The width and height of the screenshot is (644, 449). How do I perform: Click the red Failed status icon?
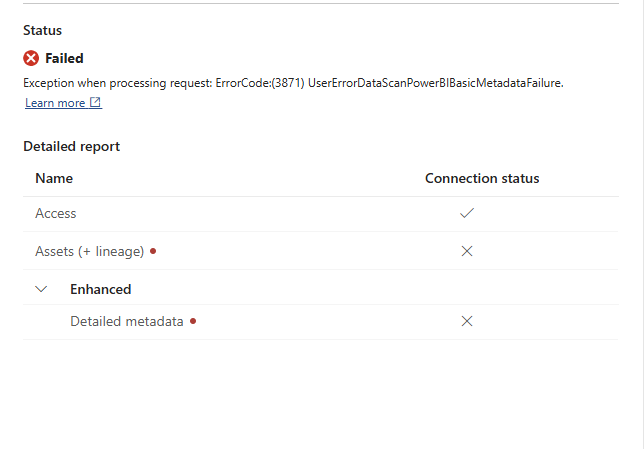(31, 58)
